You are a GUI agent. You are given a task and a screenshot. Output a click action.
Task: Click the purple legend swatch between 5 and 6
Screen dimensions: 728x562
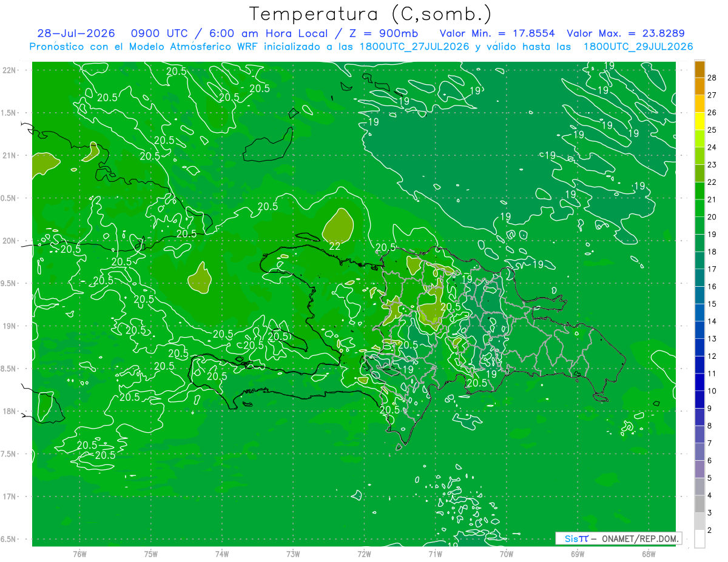tap(699, 469)
